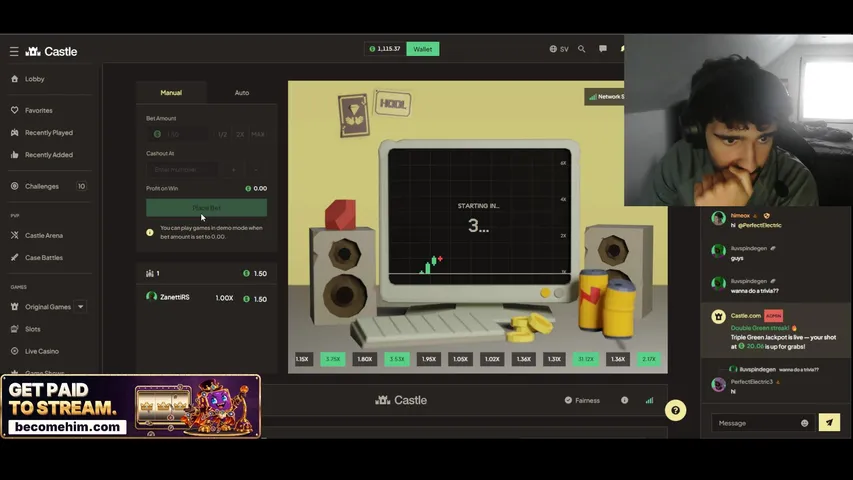Viewport: 853px width, 480px height.
Task: Halve bet with the 1/2 button
Action: pyautogui.click(x=222, y=134)
